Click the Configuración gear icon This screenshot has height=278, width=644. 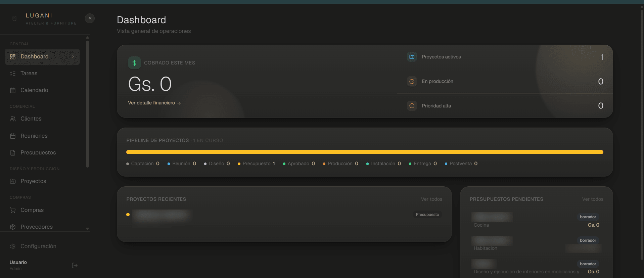pyautogui.click(x=13, y=246)
